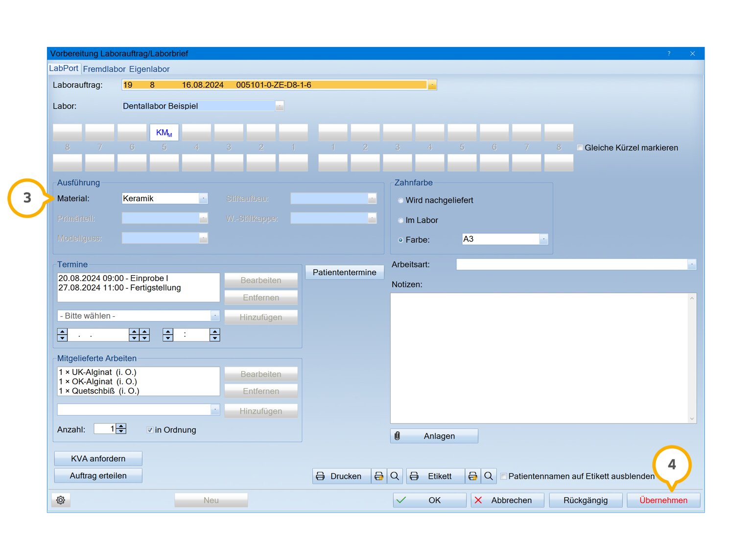Viewport: 752px width, 560px height.
Task: Open the Mitgelieferte Arbeiten selection dropdown
Action: [x=215, y=409]
